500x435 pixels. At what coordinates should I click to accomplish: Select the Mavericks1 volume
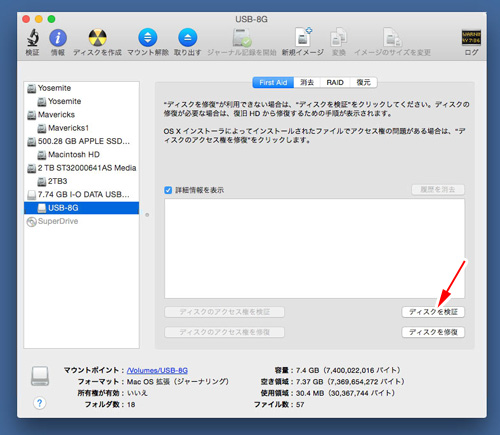click(x=81, y=128)
